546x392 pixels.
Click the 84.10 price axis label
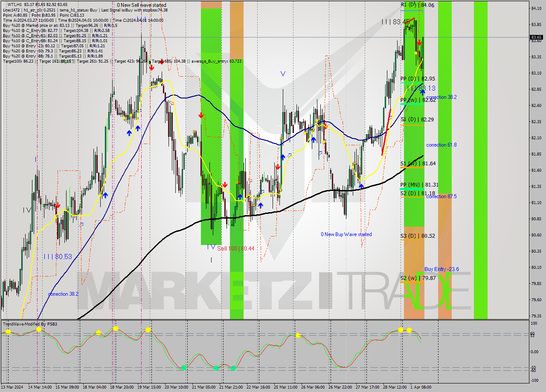coord(536,8)
